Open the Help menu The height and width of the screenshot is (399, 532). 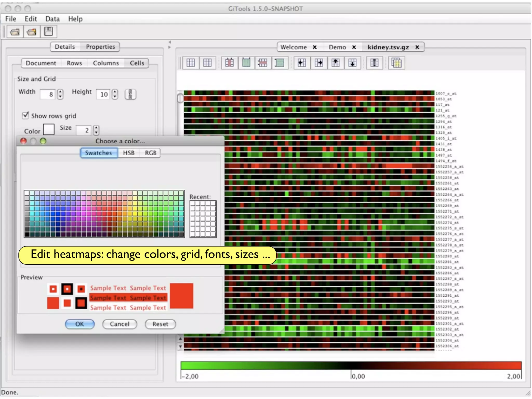tap(75, 19)
